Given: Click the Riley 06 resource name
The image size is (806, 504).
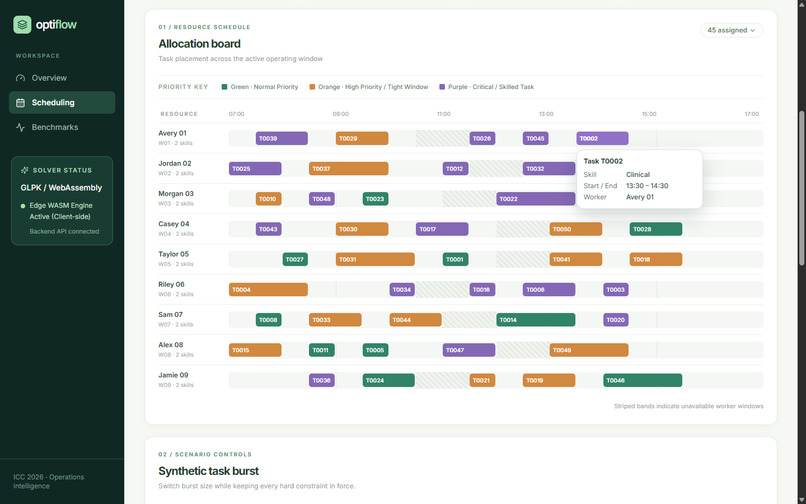Looking at the screenshot, I should (171, 285).
